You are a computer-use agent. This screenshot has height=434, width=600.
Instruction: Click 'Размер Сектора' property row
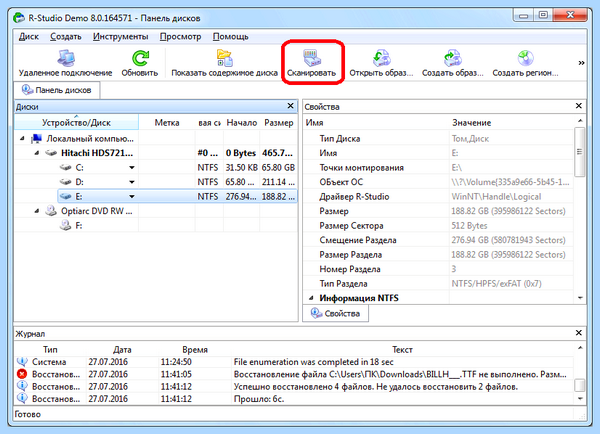(x=439, y=225)
